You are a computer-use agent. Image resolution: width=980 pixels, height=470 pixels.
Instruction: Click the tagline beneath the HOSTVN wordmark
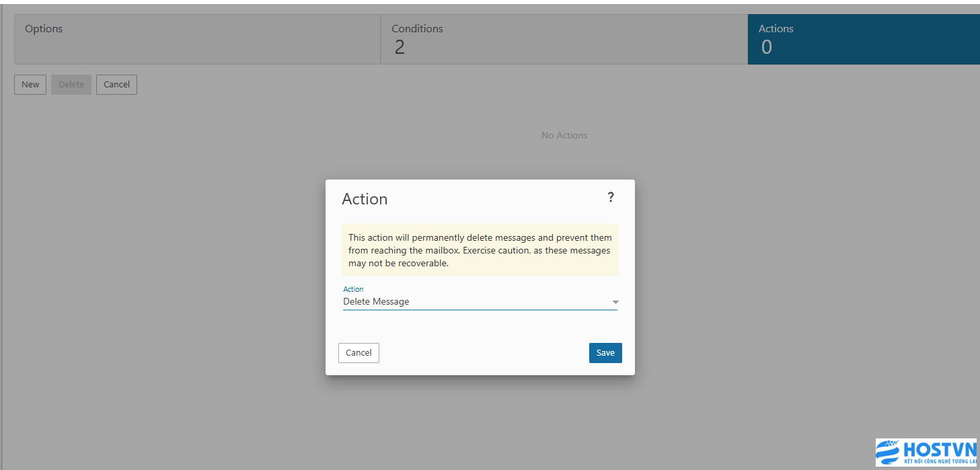click(939, 461)
